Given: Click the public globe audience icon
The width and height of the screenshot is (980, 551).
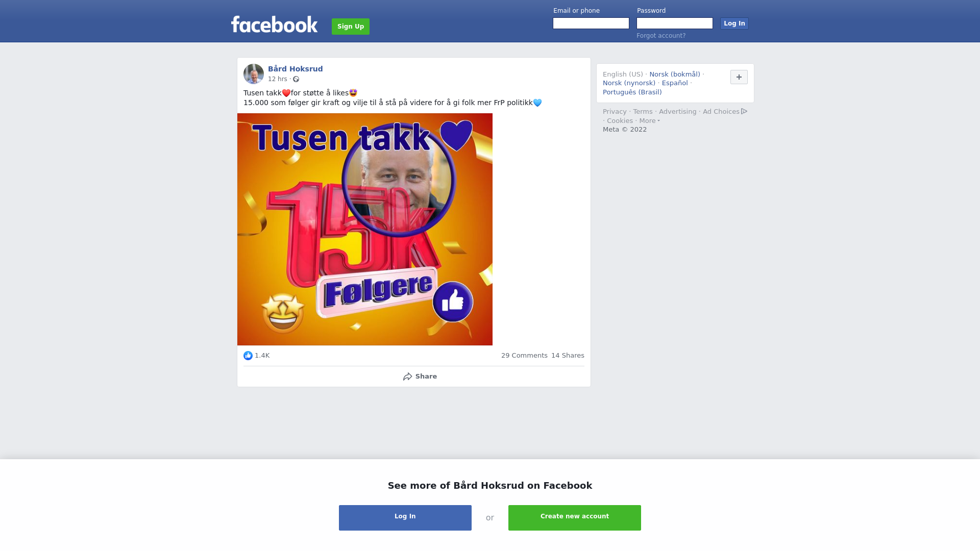Looking at the screenshot, I should (x=296, y=79).
